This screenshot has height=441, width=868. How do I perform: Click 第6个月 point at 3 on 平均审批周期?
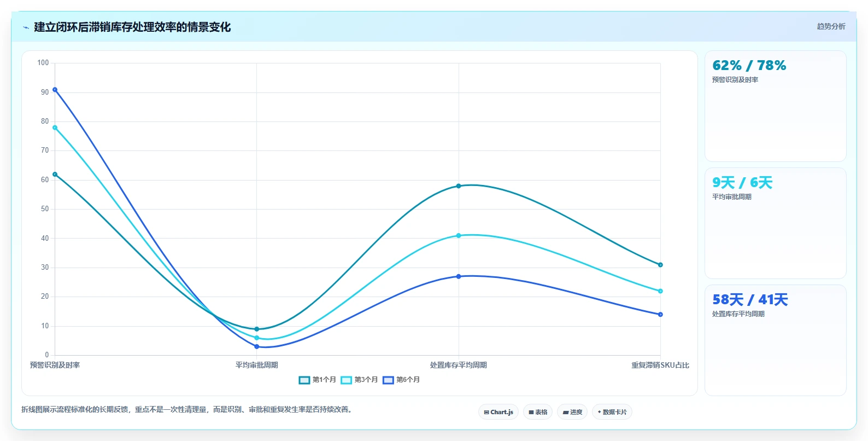pyautogui.click(x=256, y=346)
